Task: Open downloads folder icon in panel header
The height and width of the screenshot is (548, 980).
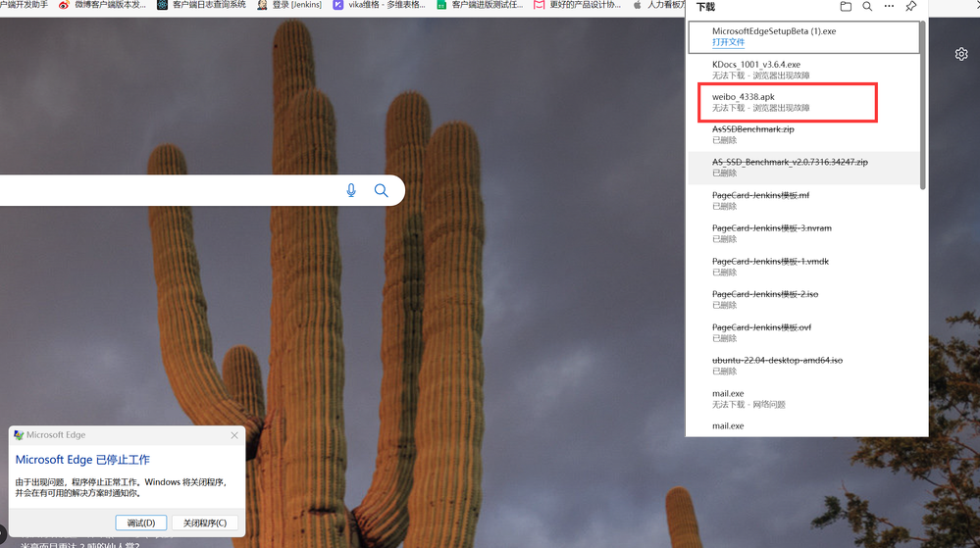Action: pos(846,6)
